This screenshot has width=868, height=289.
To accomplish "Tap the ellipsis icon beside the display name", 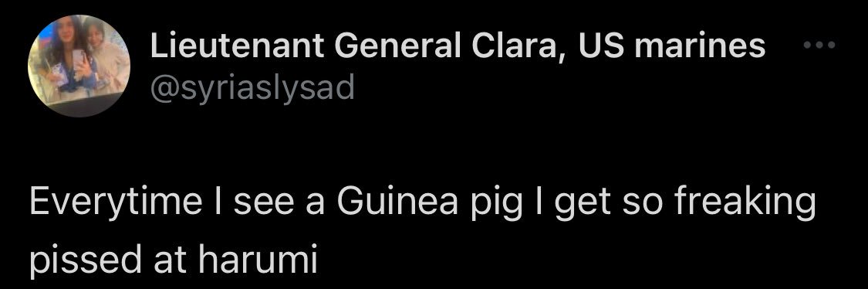I will point(819,46).
